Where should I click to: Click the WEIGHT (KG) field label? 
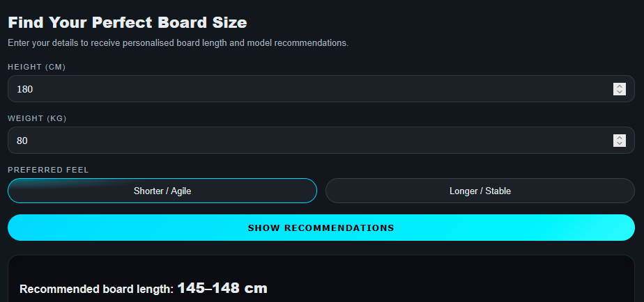coord(37,118)
